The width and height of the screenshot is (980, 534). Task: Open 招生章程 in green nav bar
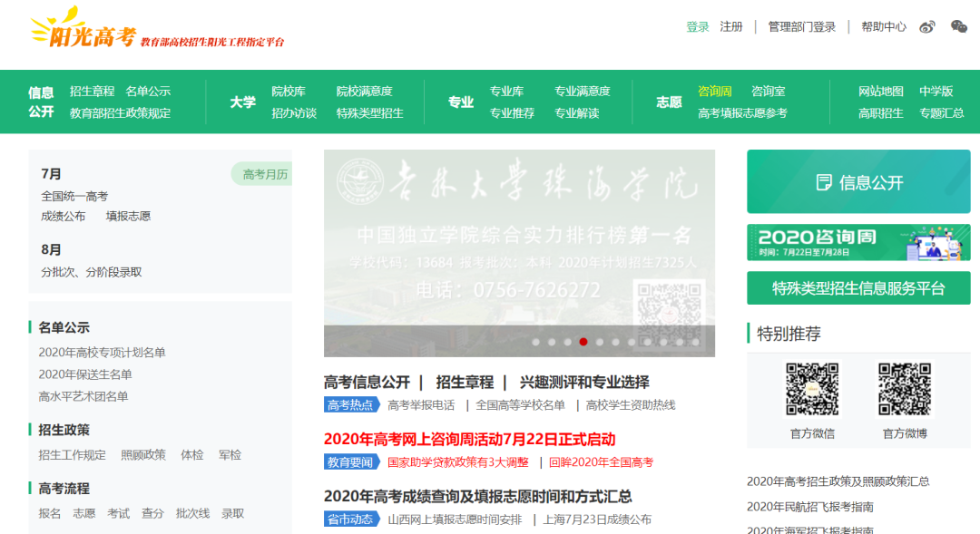pyautogui.click(x=92, y=92)
